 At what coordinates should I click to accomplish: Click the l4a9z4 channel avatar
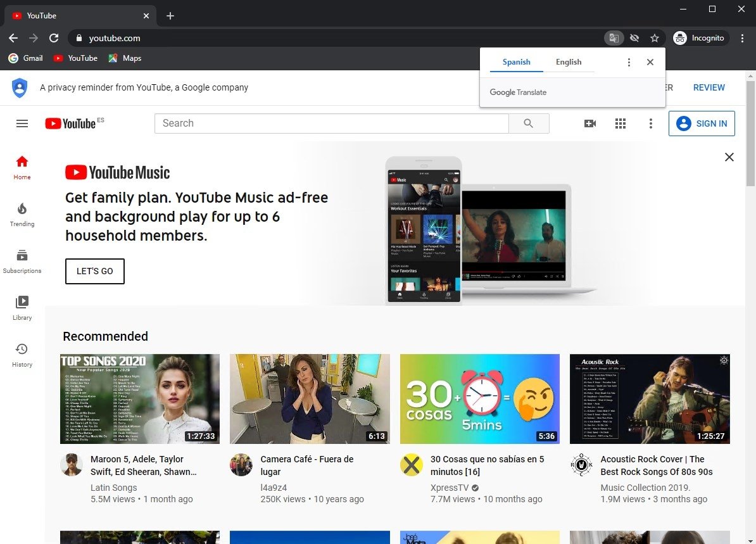[x=241, y=465]
